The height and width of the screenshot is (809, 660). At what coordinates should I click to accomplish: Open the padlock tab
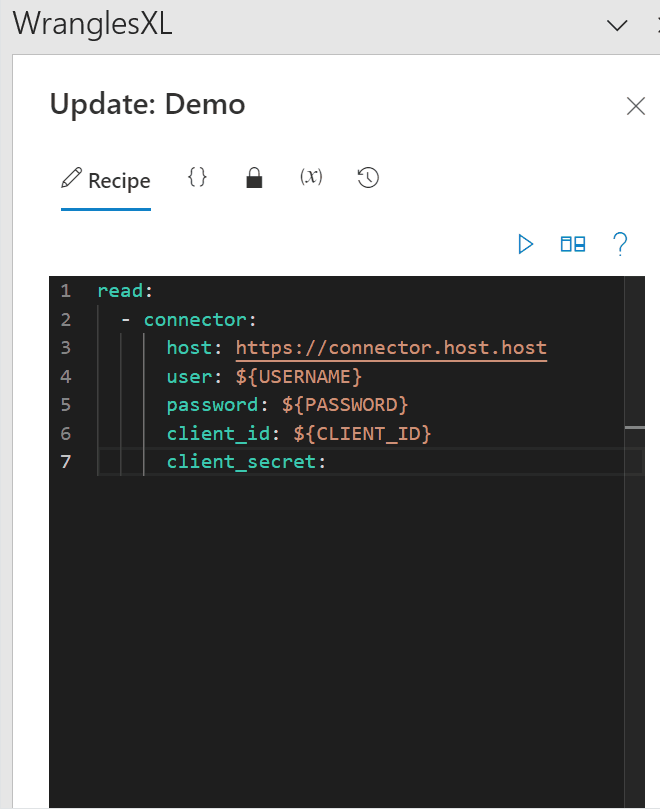254,178
